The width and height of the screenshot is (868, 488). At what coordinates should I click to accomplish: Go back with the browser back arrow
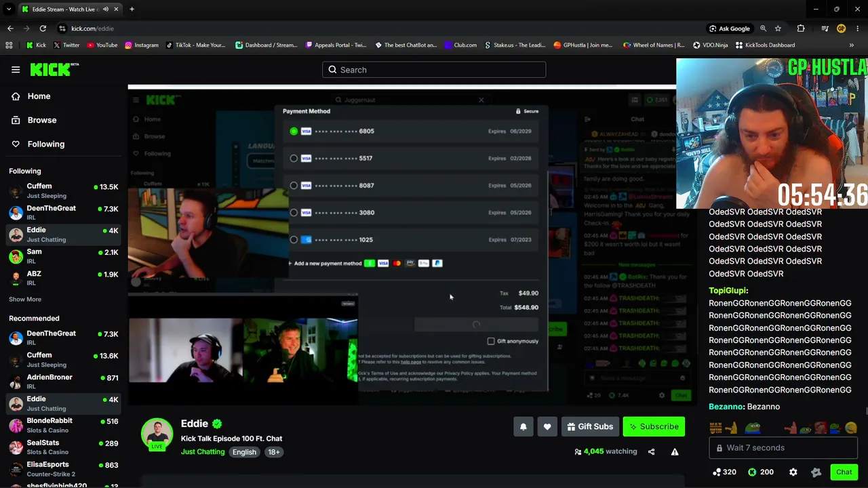pos(10,28)
